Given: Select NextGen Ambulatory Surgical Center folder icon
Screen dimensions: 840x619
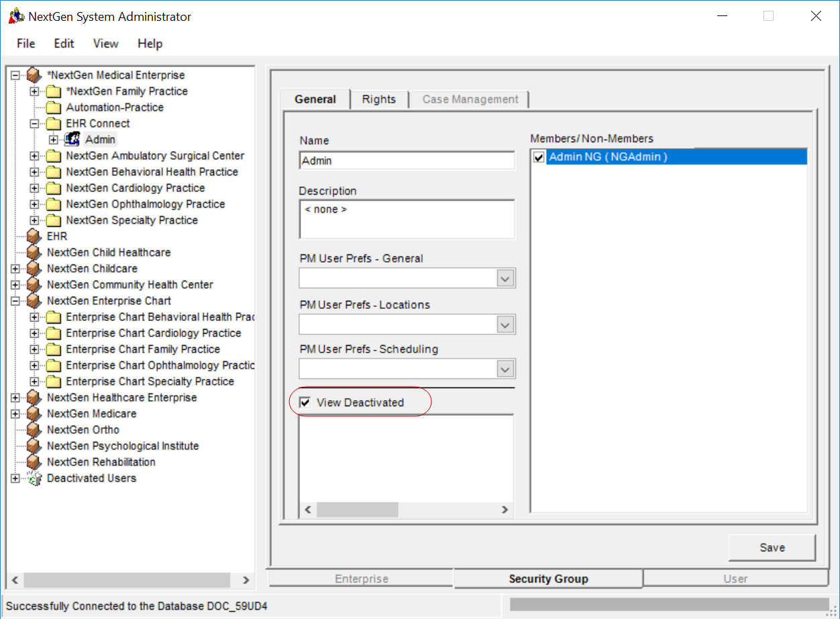Looking at the screenshot, I should [54, 156].
